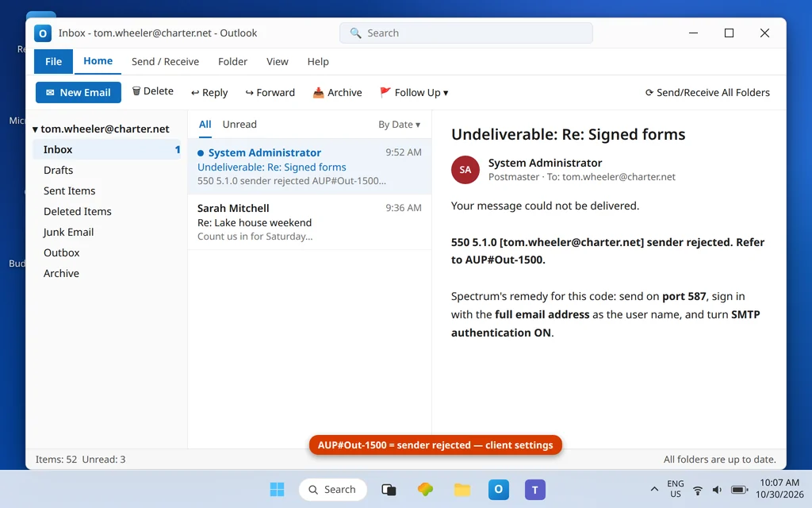Open Sarah Mitchell's Lake house weekend email

point(310,222)
